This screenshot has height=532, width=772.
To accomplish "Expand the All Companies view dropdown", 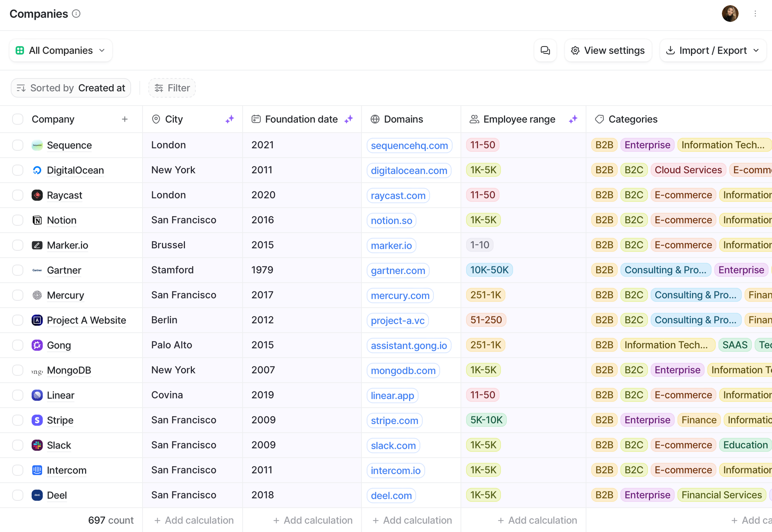I will click(x=61, y=50).
